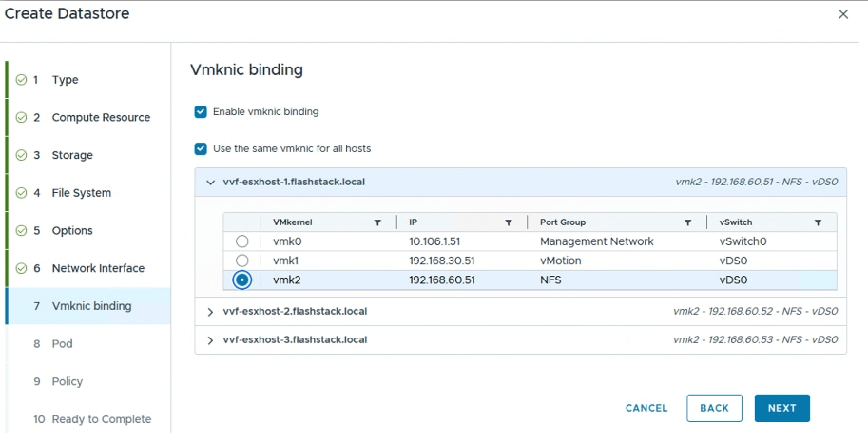Click vmk2 - 192.168.60.51 summary text
Image resolution: width=868 pixels, height=444 pixels.
756,183
